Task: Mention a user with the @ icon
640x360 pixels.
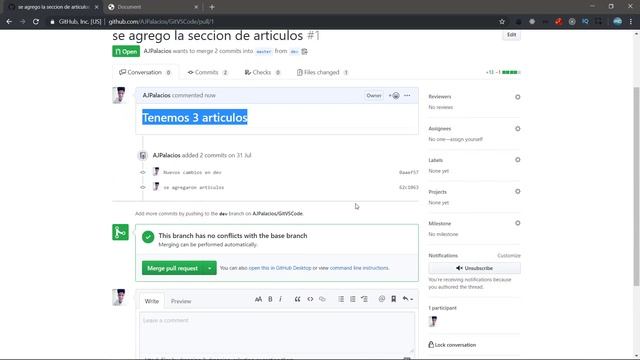Action: [382, 299]
